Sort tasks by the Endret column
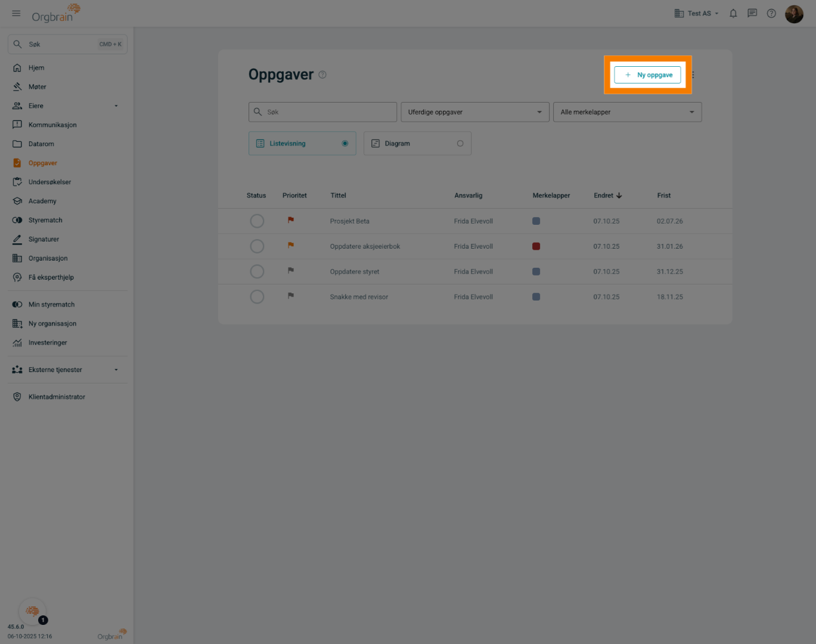This screenshot has height=644, width=816. (x=608, y=196)
